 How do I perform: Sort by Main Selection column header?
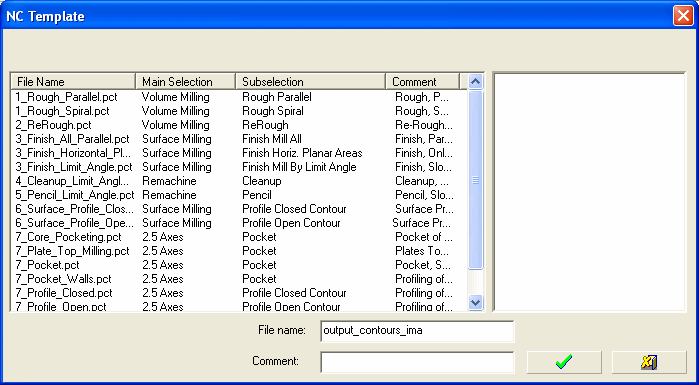pos(185,82)
